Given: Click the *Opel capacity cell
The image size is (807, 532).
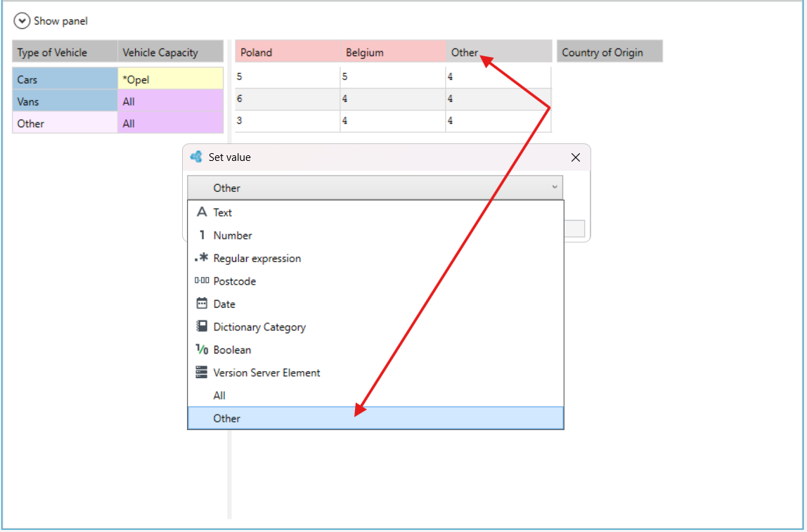Looking at the screenshot, I should click(x=170, y=79).
